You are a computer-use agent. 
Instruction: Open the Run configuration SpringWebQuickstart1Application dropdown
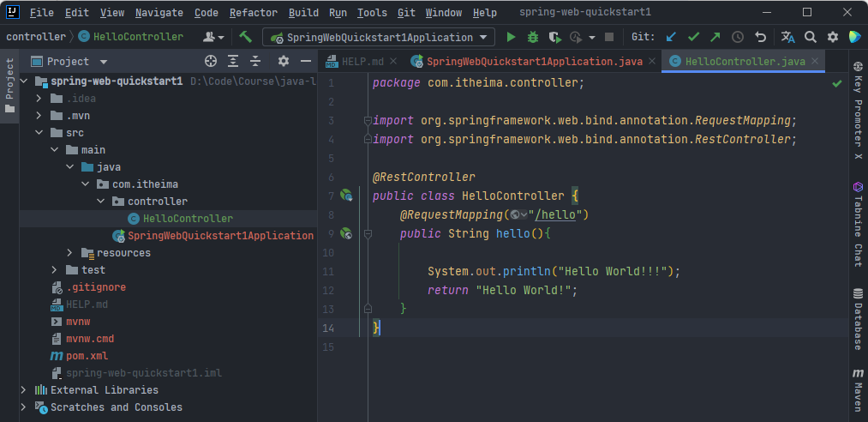(x=379, y=38)
